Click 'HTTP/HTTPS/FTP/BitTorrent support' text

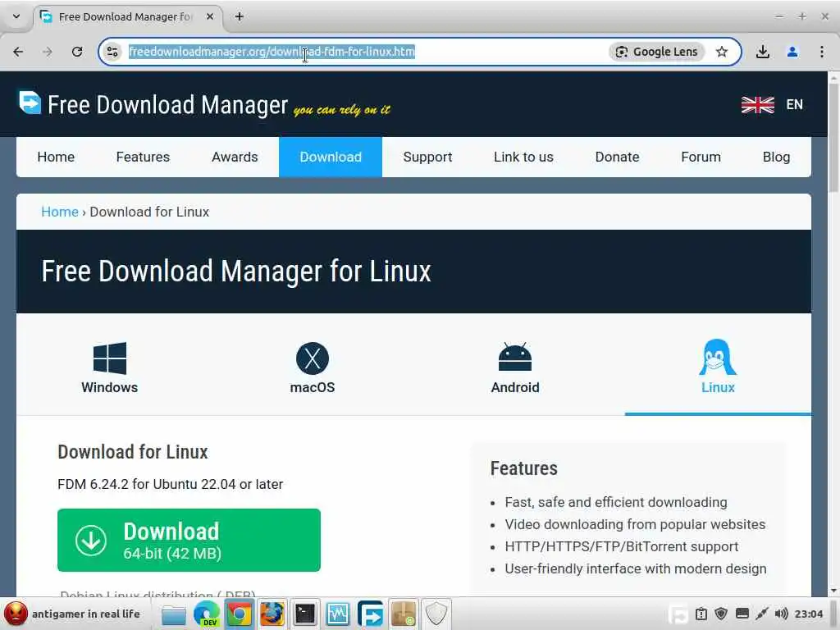(x=622, y=546)
